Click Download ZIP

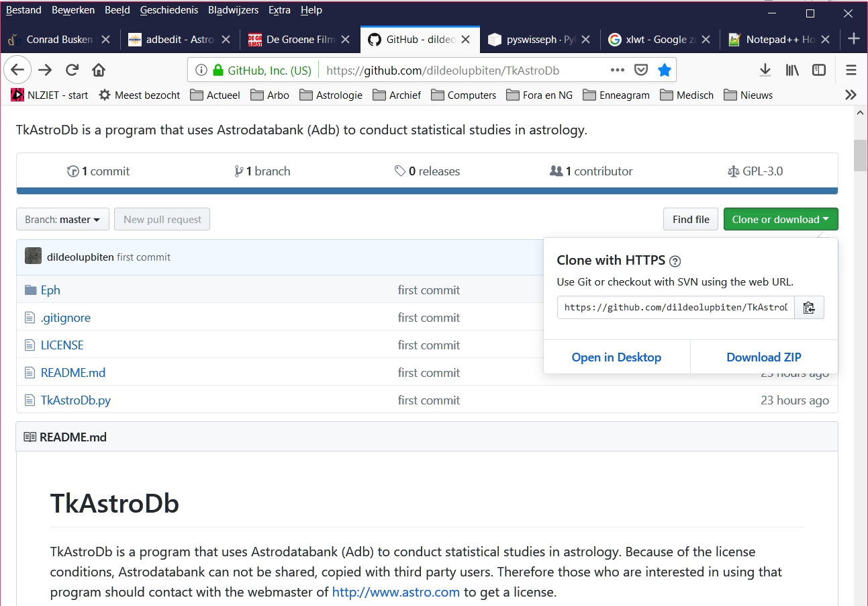[x=764, y=357]
